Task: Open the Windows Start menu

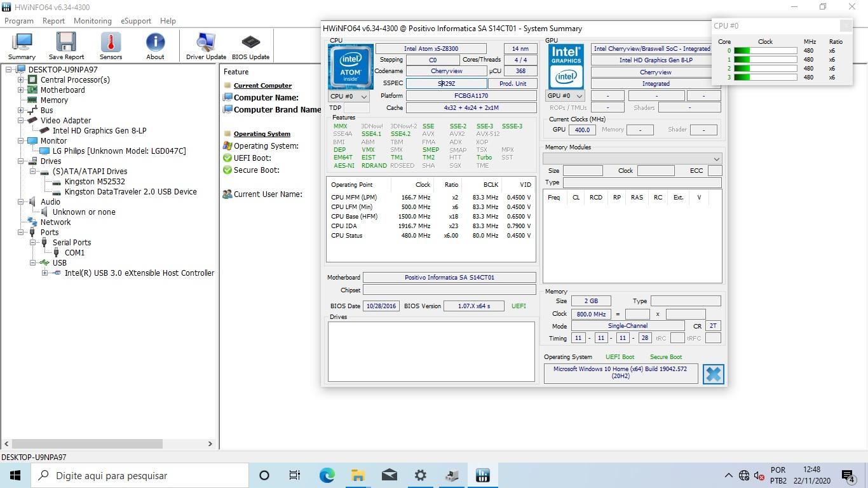Action: coord(15,475)
